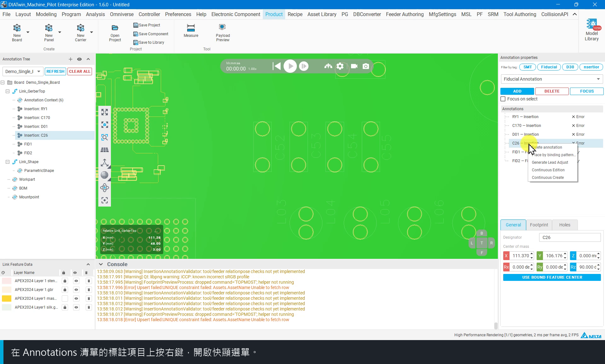Start video recording with camcorder icon
The width and height of the screenshot is (605, 364).
pos(354,66)
